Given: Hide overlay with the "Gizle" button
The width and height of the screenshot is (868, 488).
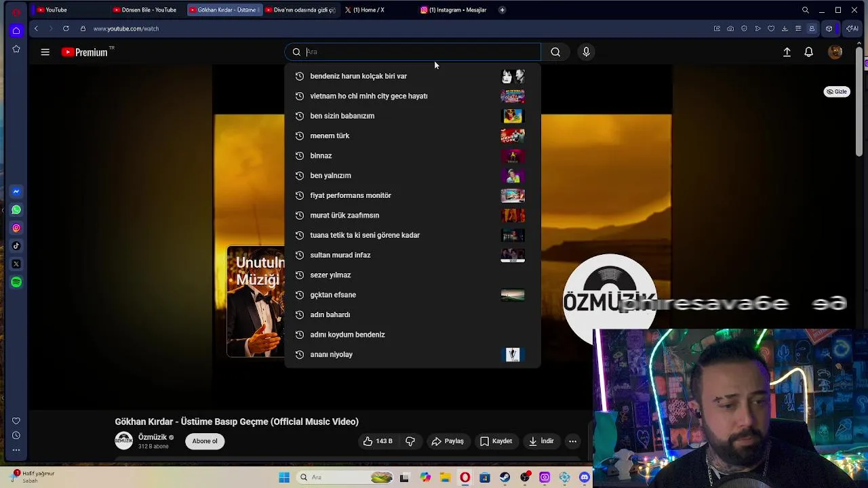Looking at the screenshot, I should point(837,91).
